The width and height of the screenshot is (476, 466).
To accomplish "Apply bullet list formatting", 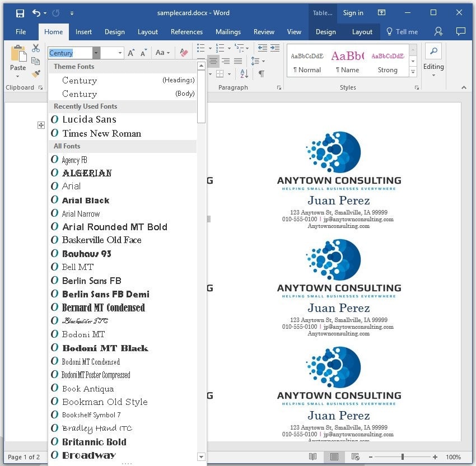I will (200, 48).
